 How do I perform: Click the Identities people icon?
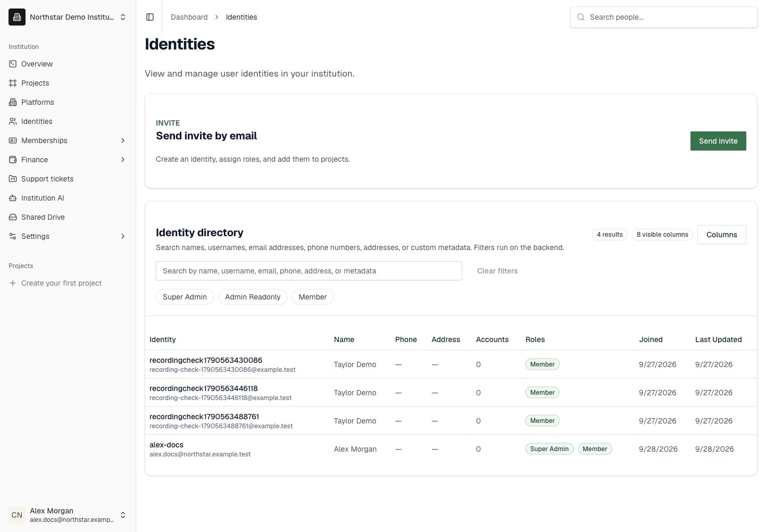point(13,121)
